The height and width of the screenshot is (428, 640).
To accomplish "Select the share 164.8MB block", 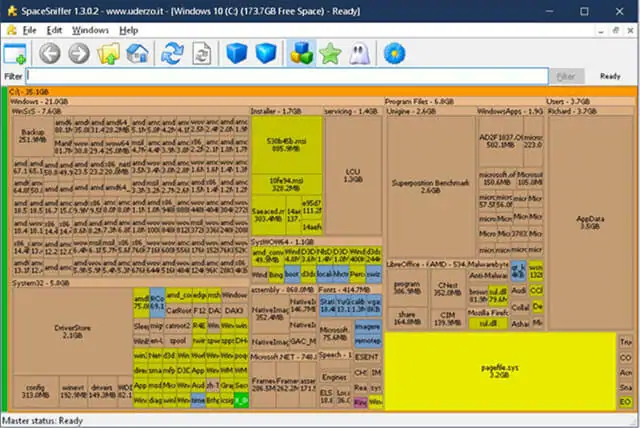I will click(x=407, y=318).
